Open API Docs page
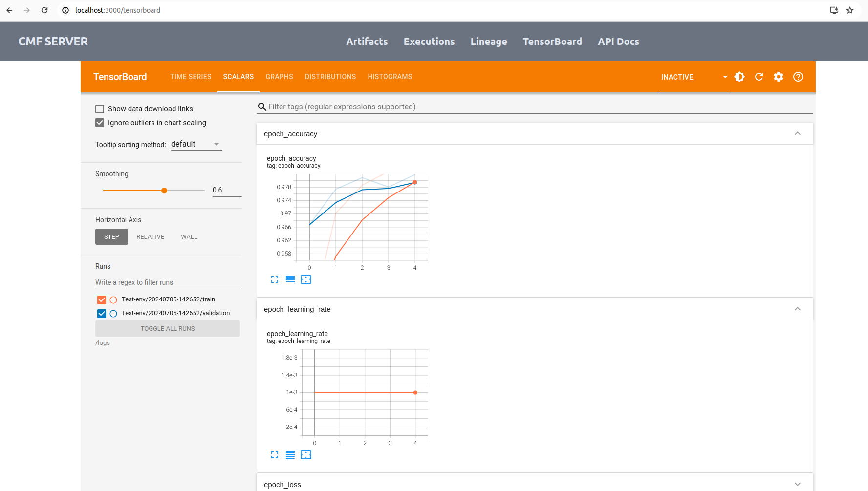This screenshot has width=868, height=491. point(618,42)
